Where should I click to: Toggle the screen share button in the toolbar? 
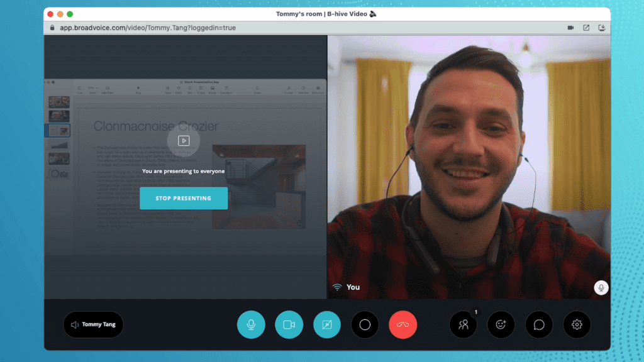327,325
